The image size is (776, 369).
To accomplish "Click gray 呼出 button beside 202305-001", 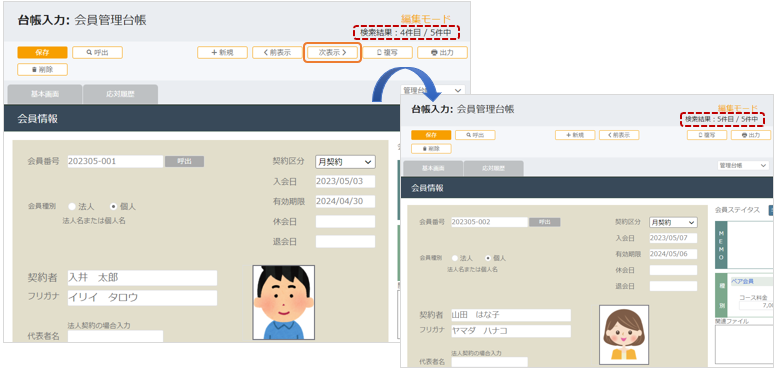I will [184, 161].
